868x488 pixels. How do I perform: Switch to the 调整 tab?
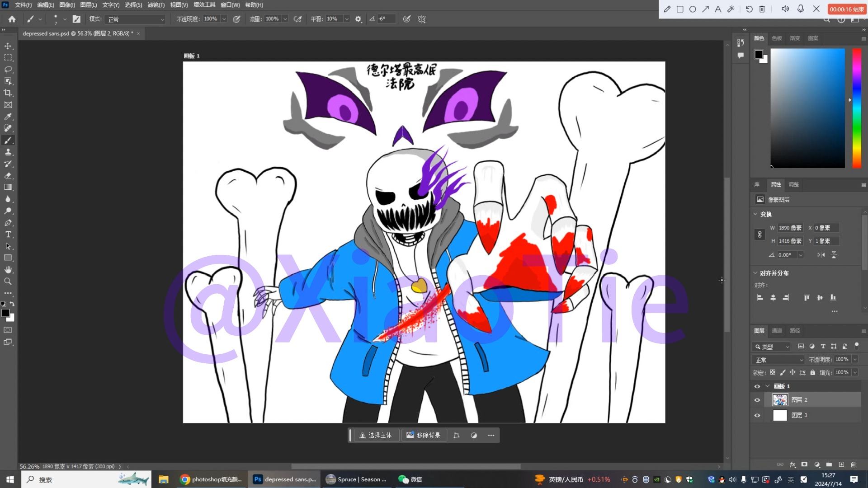point(793,184)
